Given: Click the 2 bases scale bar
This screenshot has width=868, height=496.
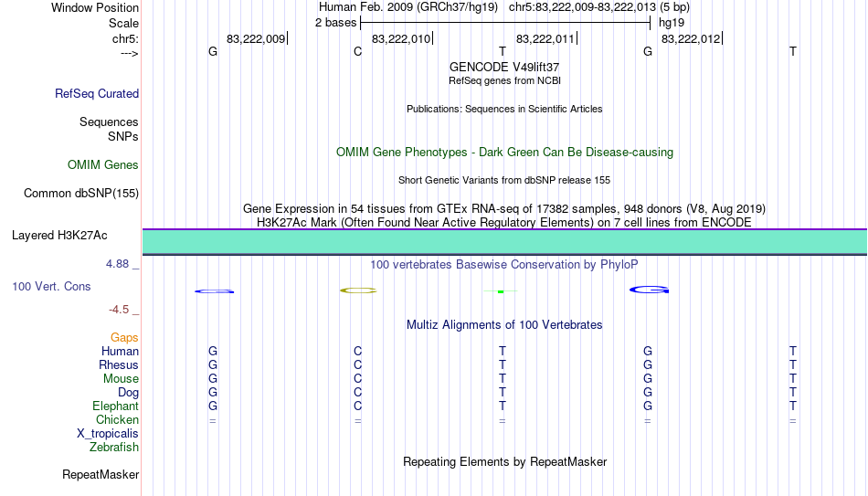Looking at the screenshot, I should point(505,23).
